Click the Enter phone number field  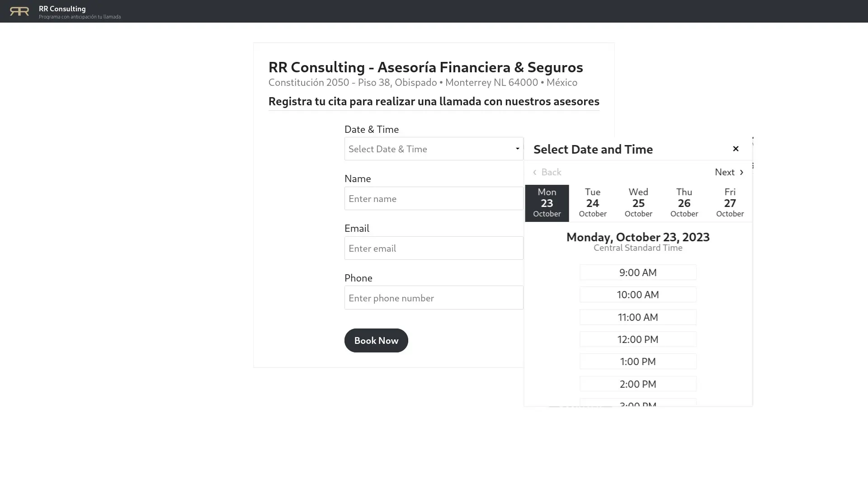coord(434,298)
